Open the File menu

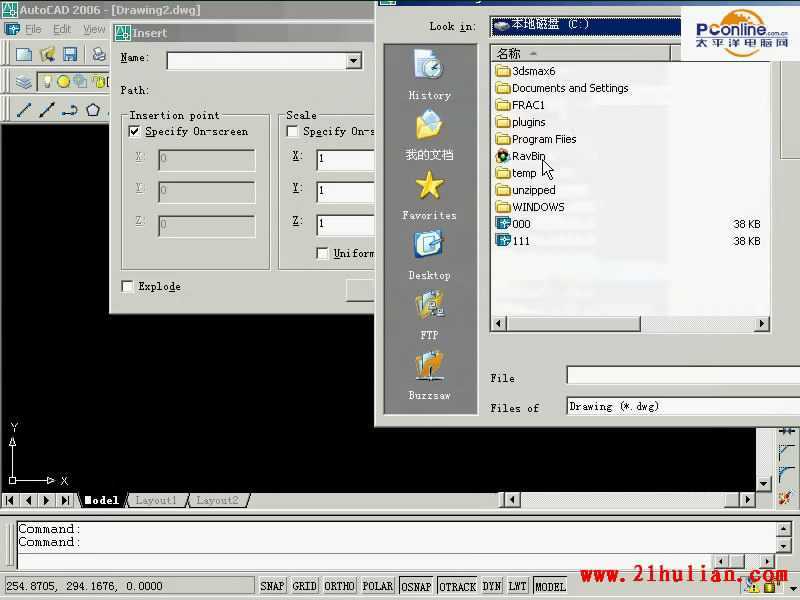pyautogui.click(x=33, y=29)
